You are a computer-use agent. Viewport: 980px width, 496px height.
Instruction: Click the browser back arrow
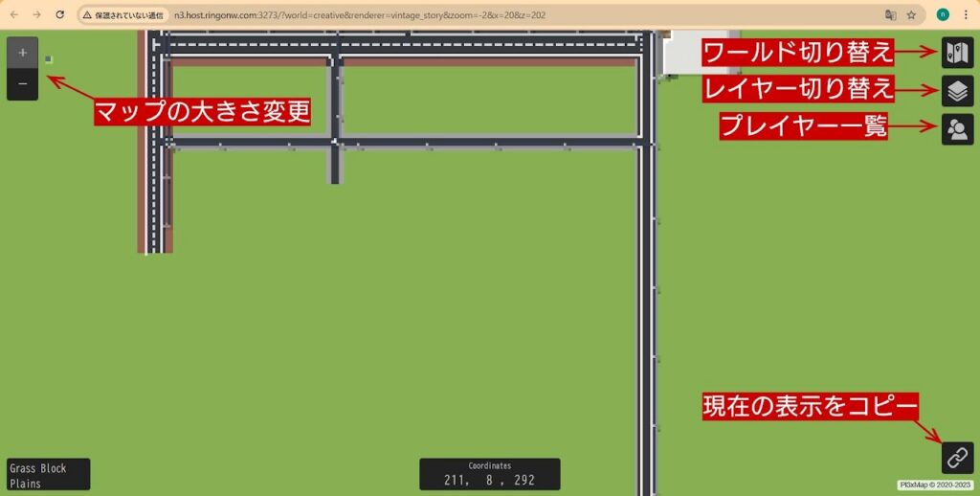12,15
